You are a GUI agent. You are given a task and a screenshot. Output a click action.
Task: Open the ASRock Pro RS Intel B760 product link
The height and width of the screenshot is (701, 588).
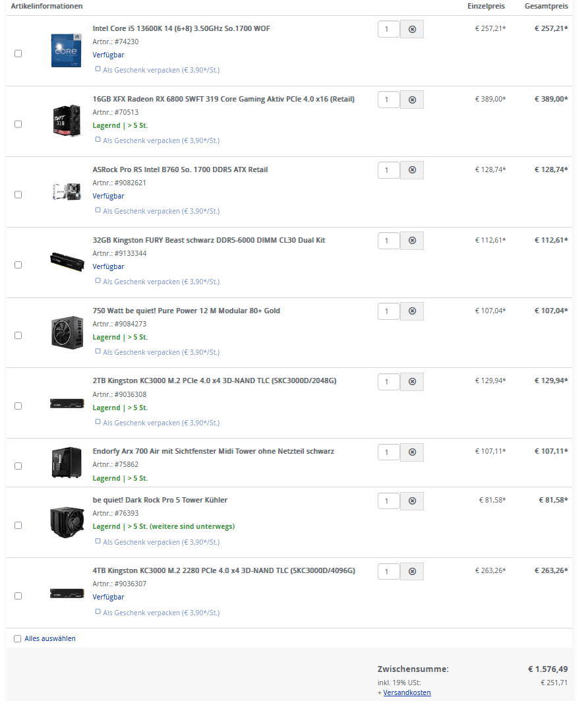click(180, 170)
